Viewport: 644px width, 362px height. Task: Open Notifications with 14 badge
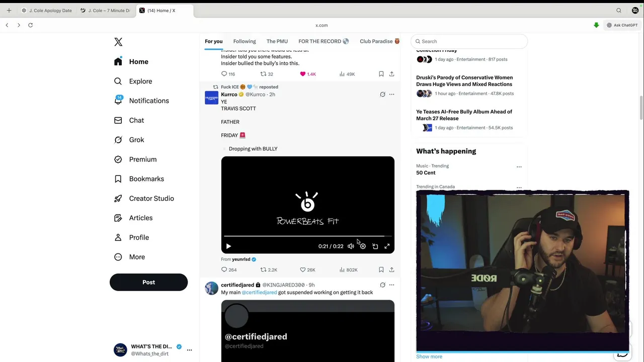(x=141, y=101)
